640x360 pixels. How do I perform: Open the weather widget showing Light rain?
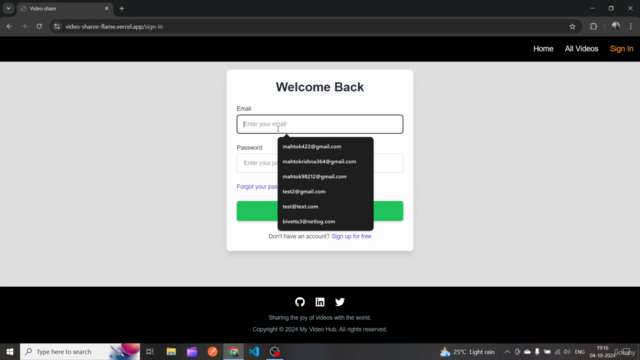[x=467, y=351]
